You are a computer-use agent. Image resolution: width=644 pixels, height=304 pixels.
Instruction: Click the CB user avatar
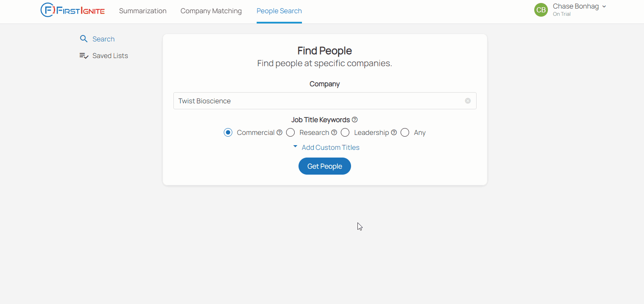541,10
